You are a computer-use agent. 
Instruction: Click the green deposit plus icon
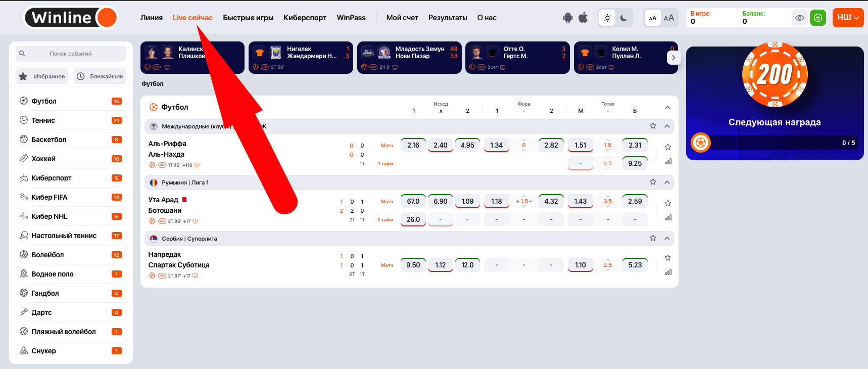(x=817, y=18)
